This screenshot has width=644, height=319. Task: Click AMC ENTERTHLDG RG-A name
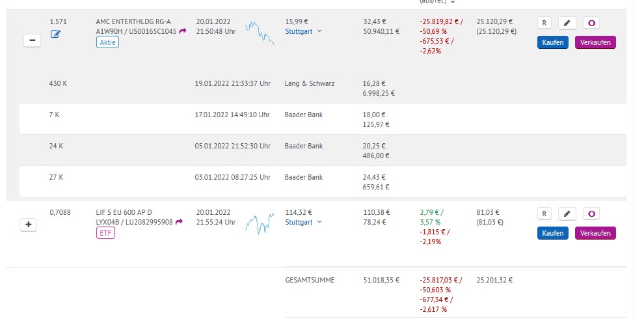[x=133, y=21]
